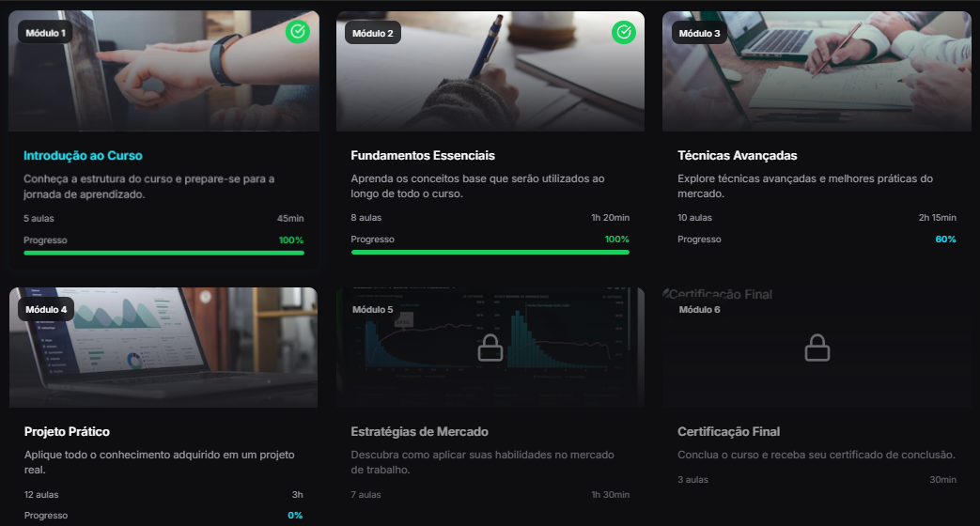
Task: Click the Certificação Final card title
Action: 728,432
